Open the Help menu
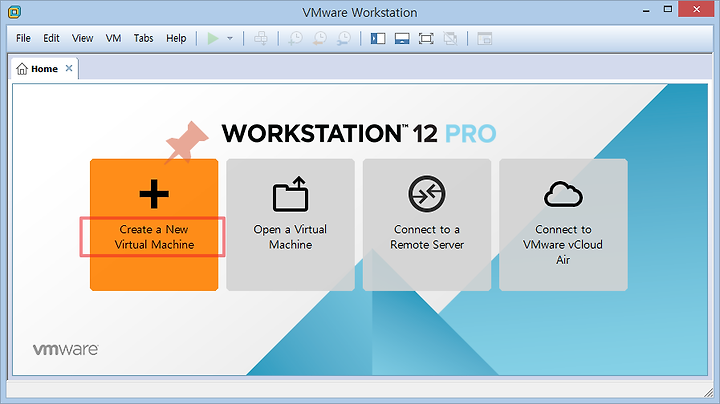This screenshot has height=404, width=720. pos(176,38)
